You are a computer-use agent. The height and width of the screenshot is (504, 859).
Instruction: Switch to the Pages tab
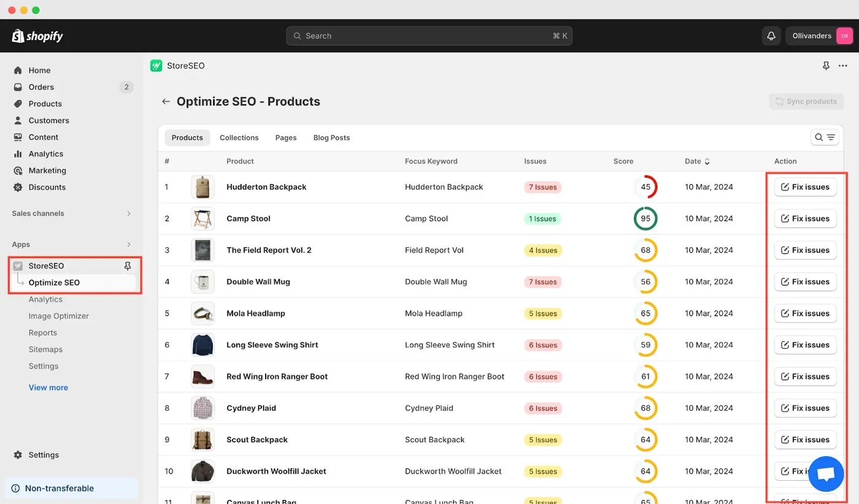coord(286,138)
